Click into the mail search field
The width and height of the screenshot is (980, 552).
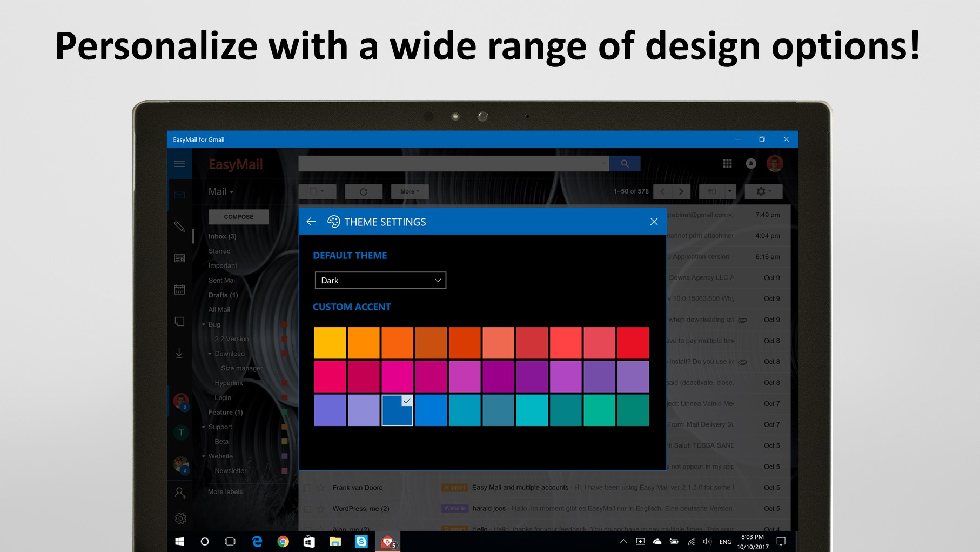(x=454, y=163)
